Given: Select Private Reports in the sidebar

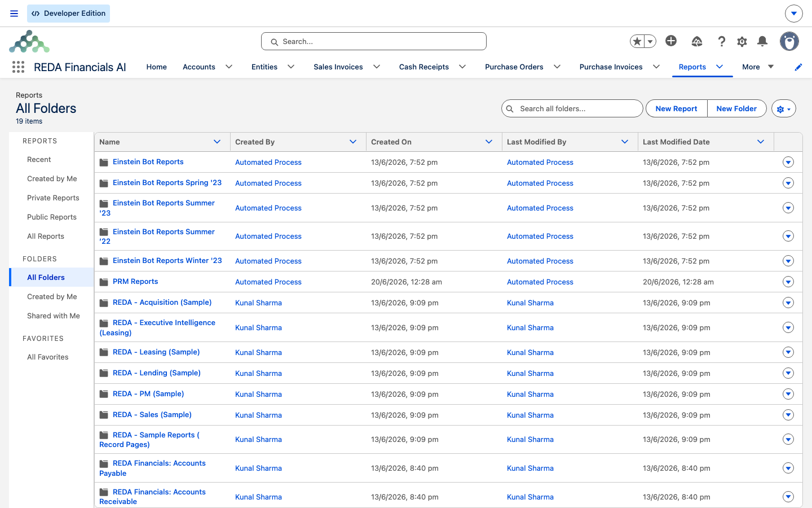Looking at the screenshot, I should [x=53, y=198].
